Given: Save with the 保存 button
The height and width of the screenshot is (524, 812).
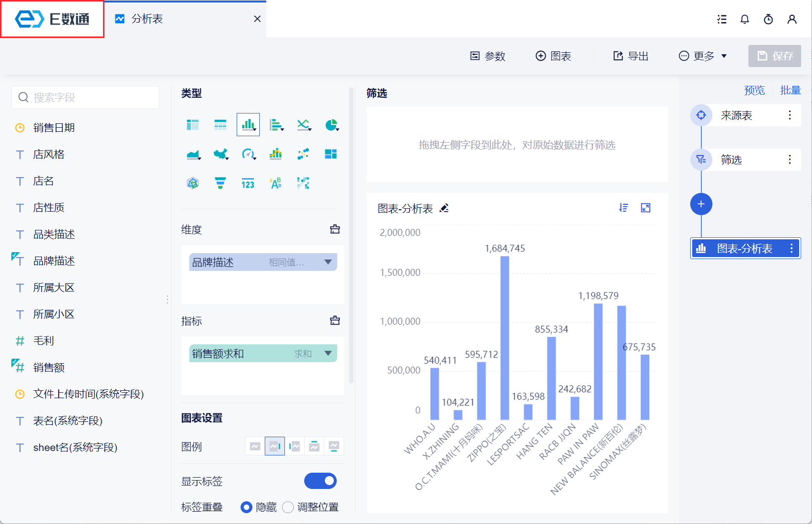Looking at the screenshot, I should click(775, 56).
